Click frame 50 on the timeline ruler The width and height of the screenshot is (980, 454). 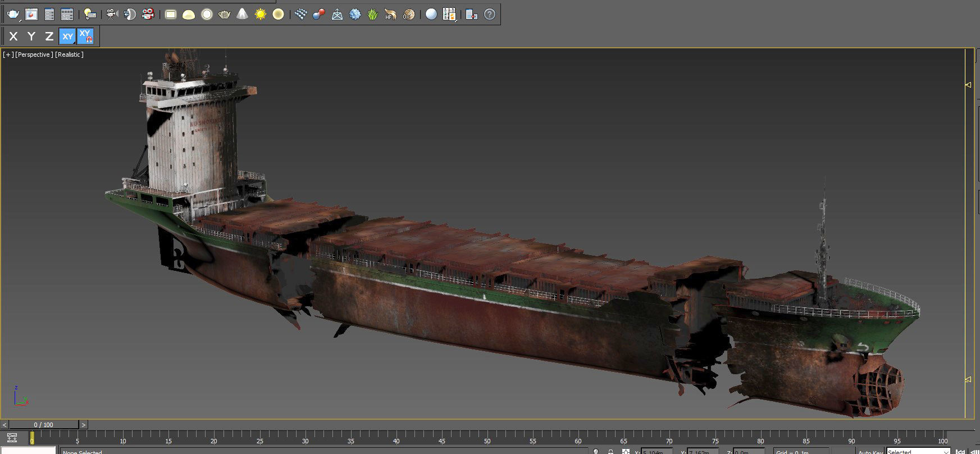(x=487, y=438)
